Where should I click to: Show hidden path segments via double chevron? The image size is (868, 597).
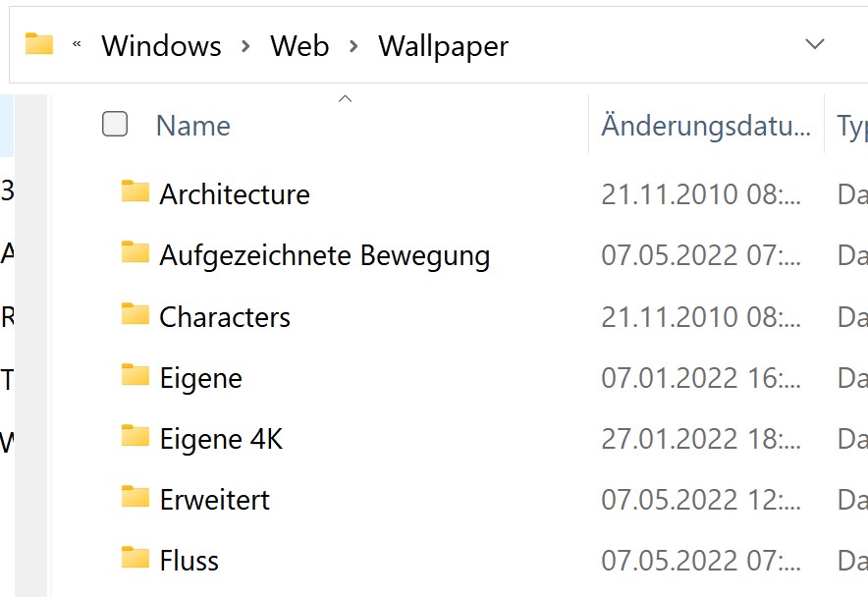[77, 44]
